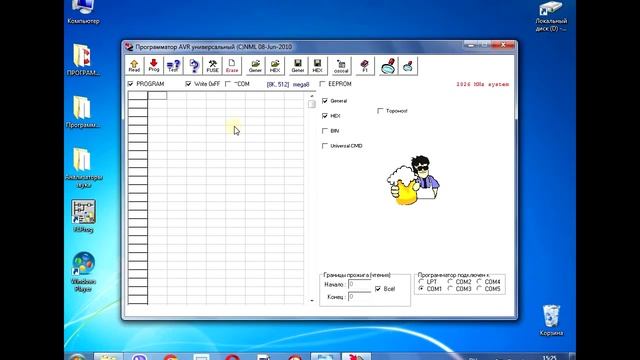Run the Test toolbar command

point(173,66)
